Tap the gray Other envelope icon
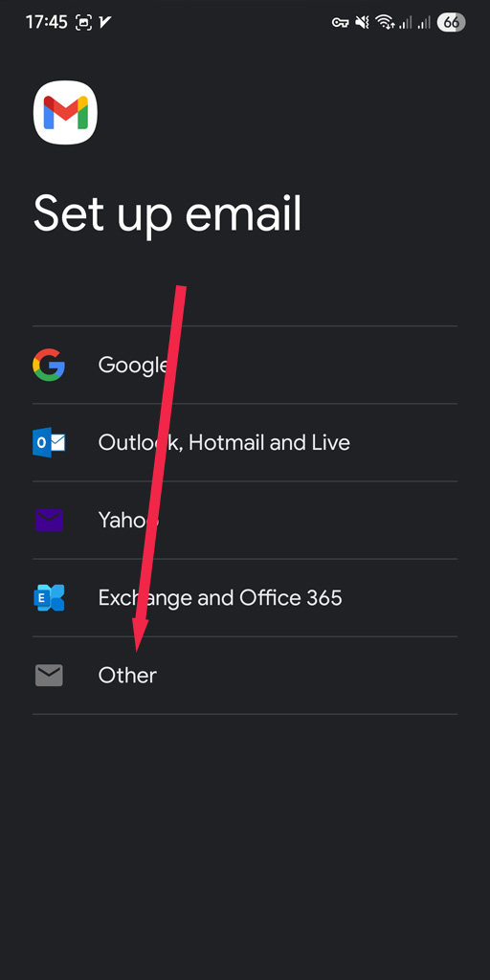Screen dimensions: 490x980 [49, 676]
